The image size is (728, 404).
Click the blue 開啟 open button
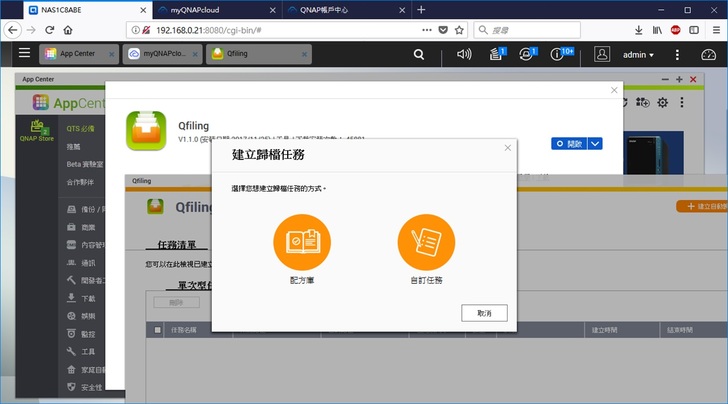pos(568,144)
